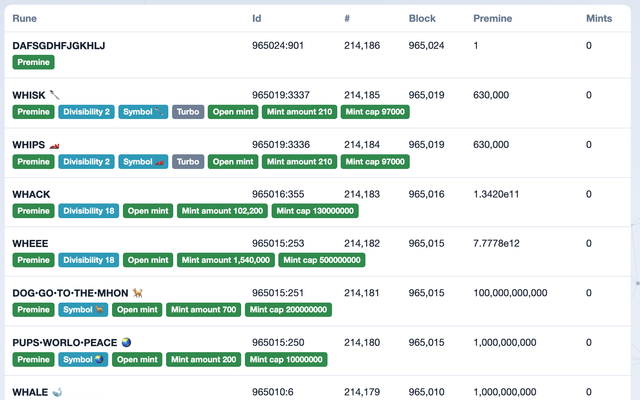Click Mint amount 700 tag
The width and height of the screenshot is (640, 400).
[x=204, y=310]
